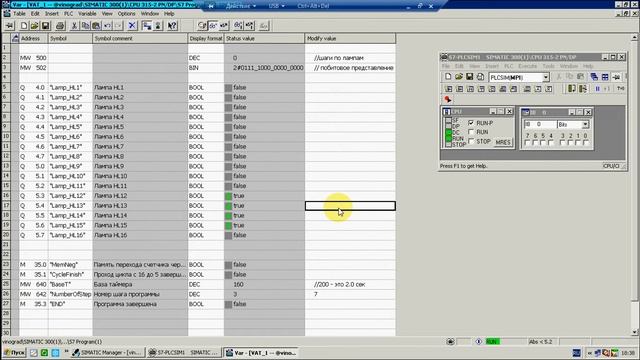Viewport: 640px width, 360px height.
Task: Toggle input bit 1 checkbox in IB 0
Action: click(578, 143)
